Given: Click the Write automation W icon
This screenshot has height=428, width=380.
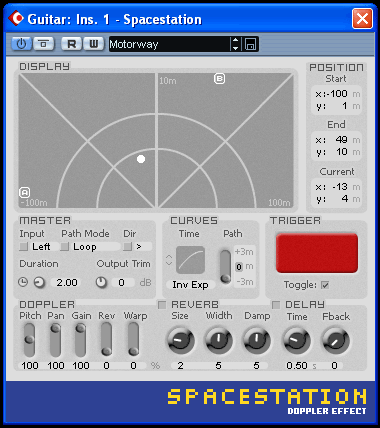Looking at the screenshot, I should [93, 44].
